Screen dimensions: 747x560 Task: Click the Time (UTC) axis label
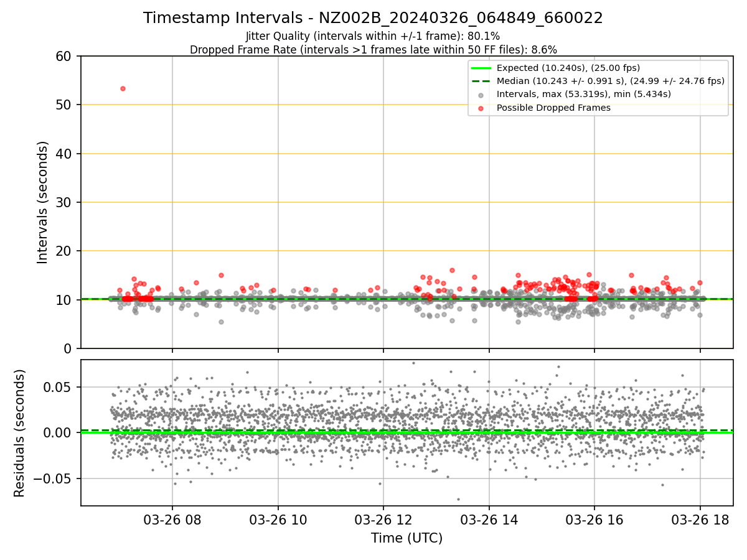(x=407, y=538)
